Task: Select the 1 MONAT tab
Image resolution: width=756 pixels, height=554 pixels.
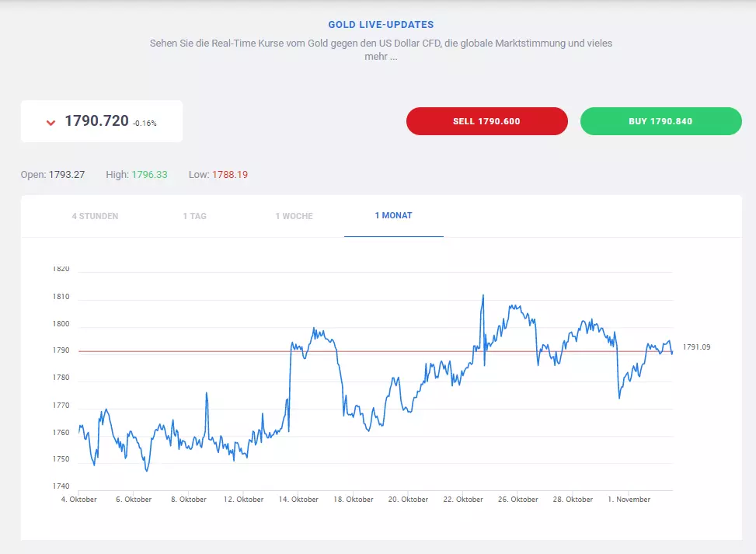Action: (x=393, y=216)
